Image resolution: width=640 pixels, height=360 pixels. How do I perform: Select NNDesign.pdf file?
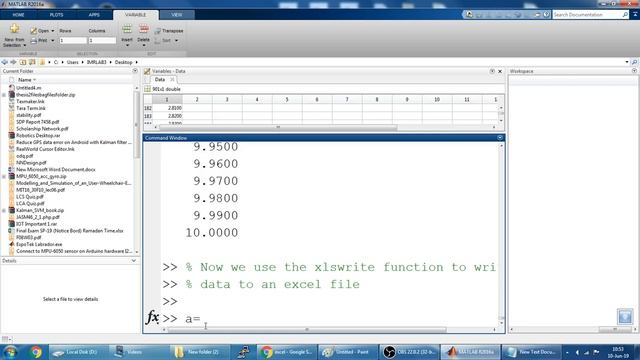click(31, 163)
